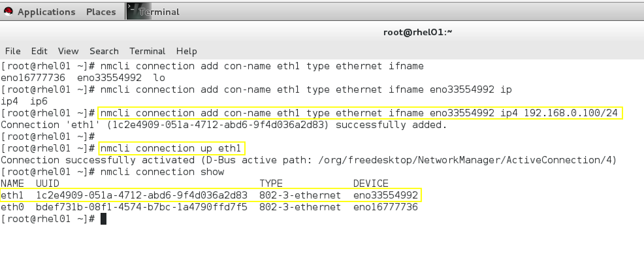This screenshot has height=256, width=644.
Task: Open the Search menu
Action: point(104,51)
